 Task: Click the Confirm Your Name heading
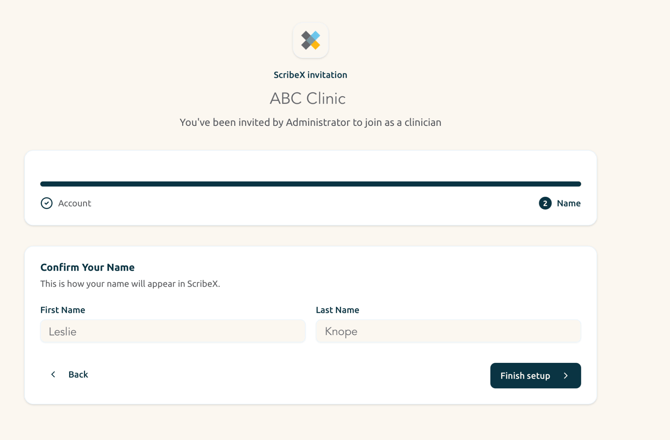[88, 267]
